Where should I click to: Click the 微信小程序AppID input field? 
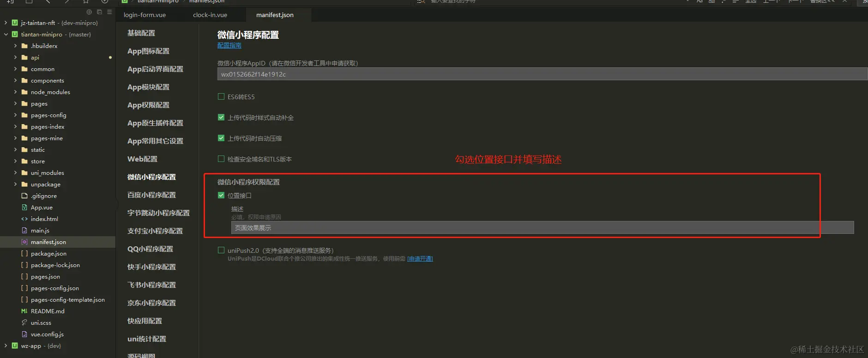(542, 74)
